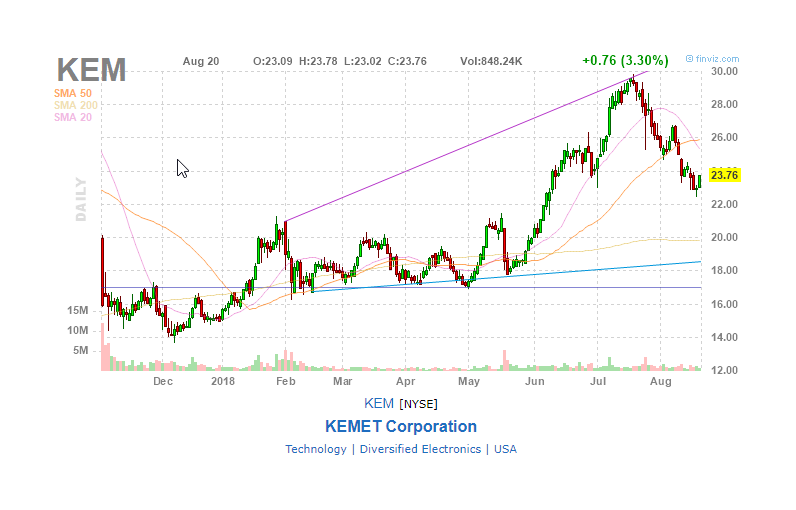Click the 5M volume axis label
Viewport: 796px width, 510px height.
(x=81, y=350)
